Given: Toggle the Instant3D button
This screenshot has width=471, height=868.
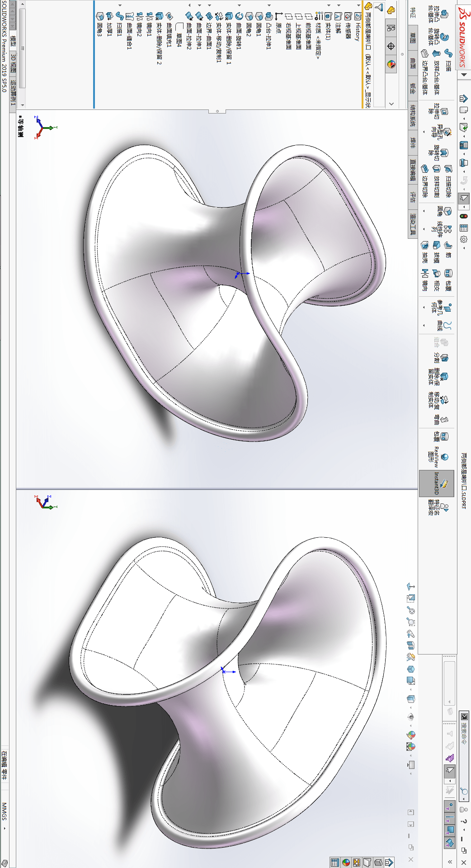Looking at the screenshot, I should coord(437,483).
